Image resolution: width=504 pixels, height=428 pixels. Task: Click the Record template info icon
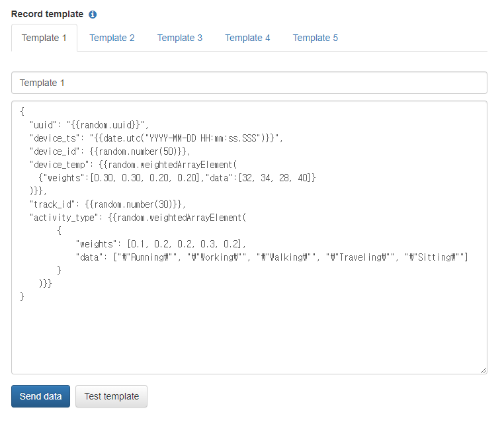click(x=93, y=15)
